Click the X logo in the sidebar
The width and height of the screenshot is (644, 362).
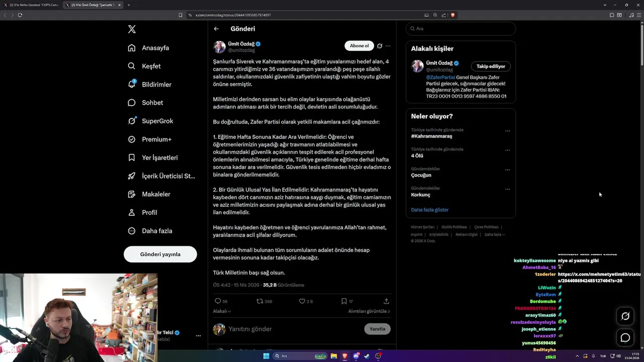(132, 29)
